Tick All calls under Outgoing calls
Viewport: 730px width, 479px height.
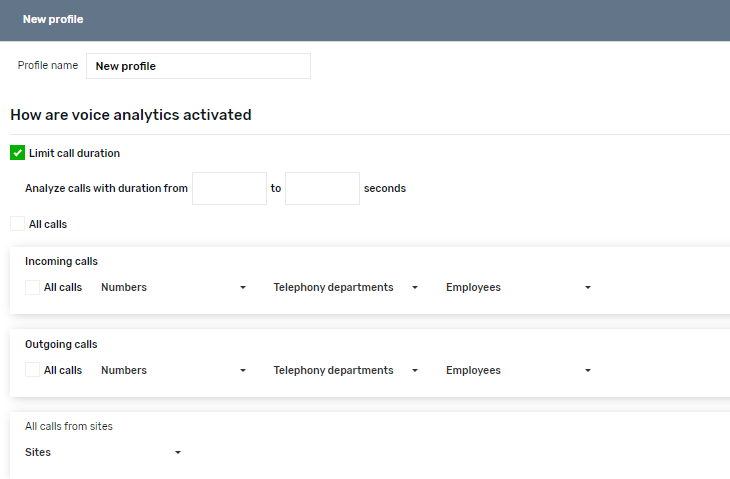click(32, 370)
